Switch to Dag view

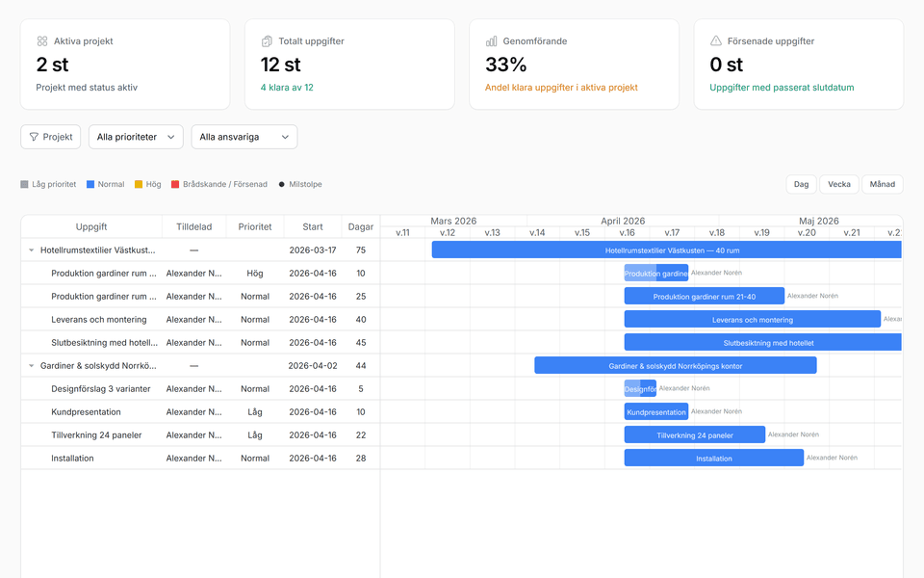point(800,183)
